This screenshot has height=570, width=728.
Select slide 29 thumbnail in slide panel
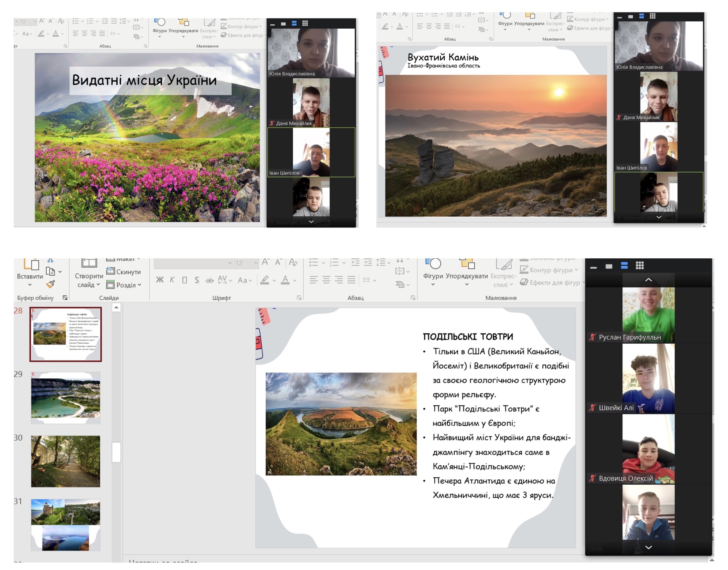(66, 398)
